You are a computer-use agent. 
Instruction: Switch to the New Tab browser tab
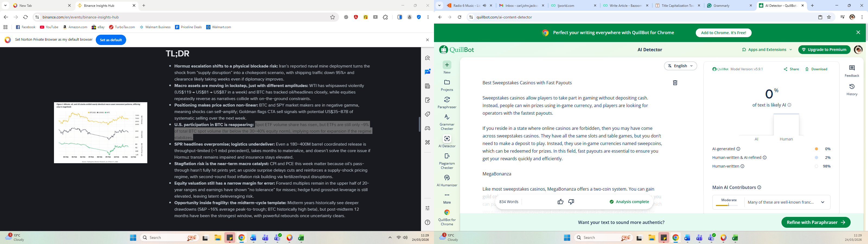tap(40, 6)
